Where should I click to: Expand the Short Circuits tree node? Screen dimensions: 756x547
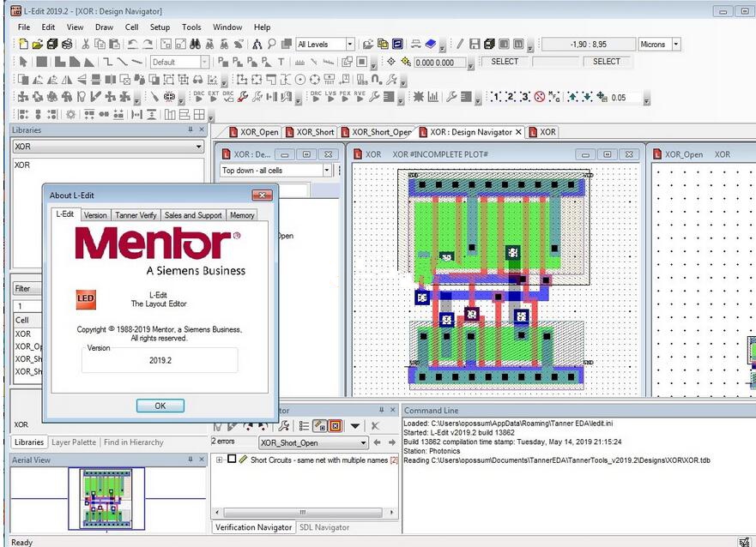tap(219, 460)
